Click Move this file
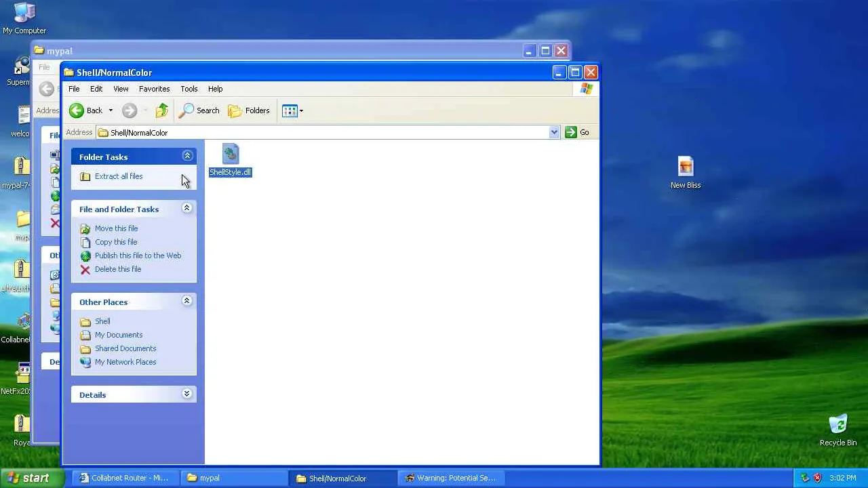 click(116, 228)
